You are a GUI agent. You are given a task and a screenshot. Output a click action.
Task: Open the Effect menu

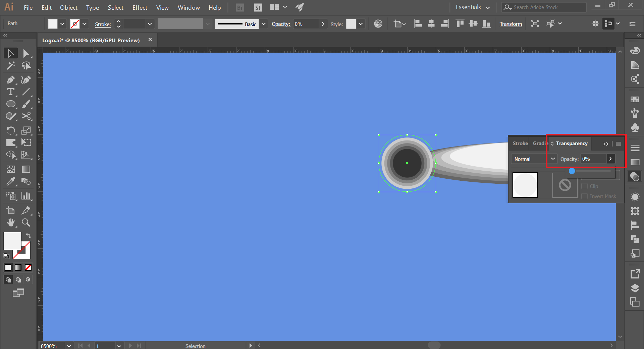click(140, 7)
